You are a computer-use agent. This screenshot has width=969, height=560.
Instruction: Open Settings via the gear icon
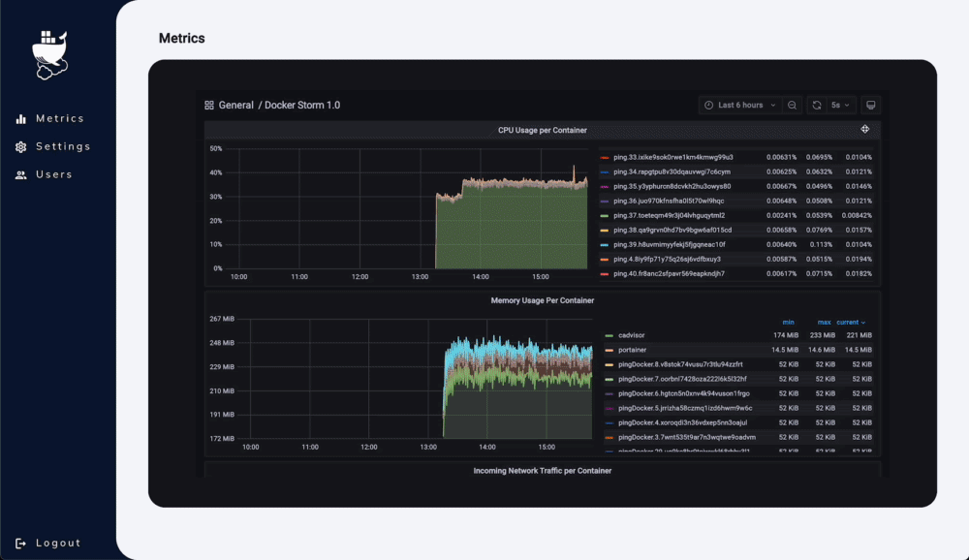[21, 146]
